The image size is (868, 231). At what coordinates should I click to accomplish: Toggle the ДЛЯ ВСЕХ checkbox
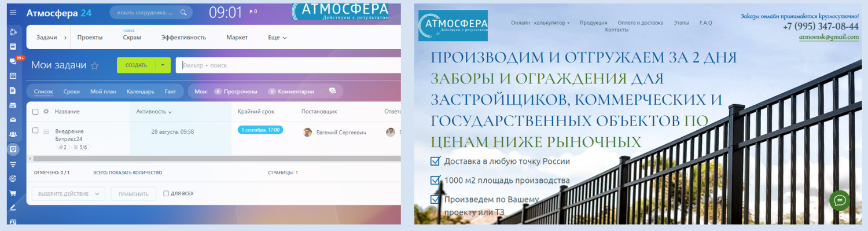[x=166, y=193]
